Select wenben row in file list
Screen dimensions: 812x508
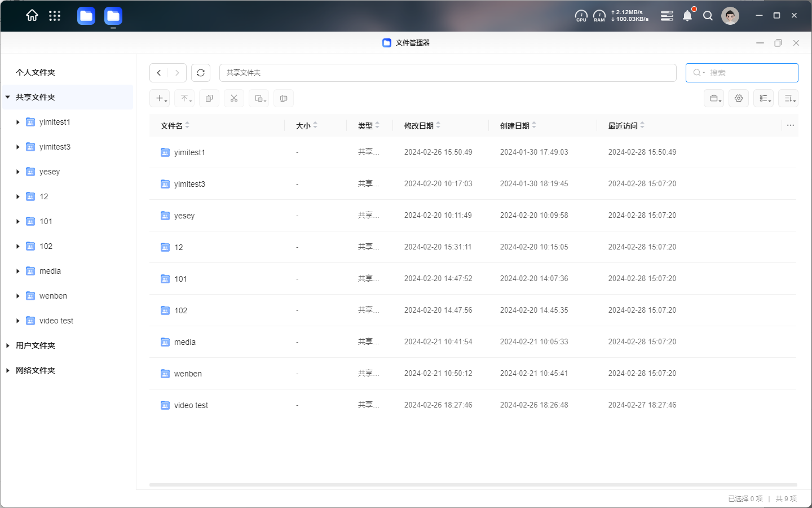(x=473, y=374)
